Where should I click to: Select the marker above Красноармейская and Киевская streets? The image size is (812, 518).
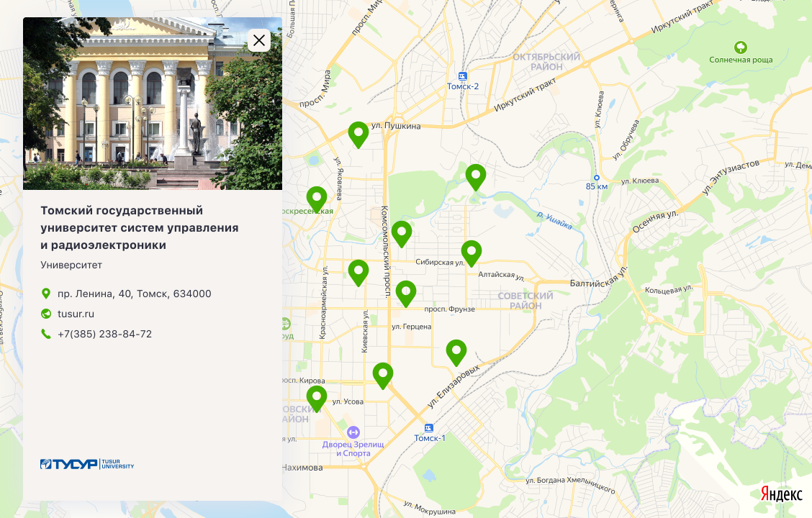click(x=358, y=273)
